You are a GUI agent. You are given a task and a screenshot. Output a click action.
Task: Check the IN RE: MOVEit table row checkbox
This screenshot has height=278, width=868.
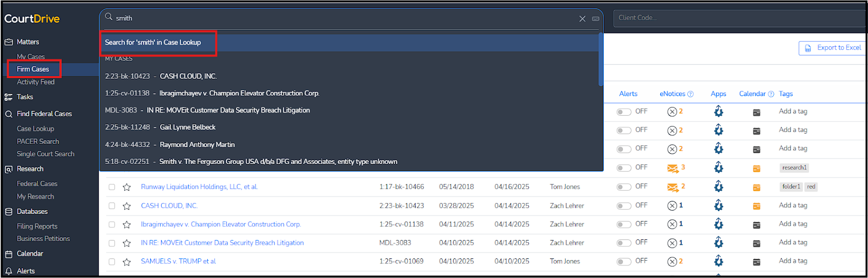[x=112, y=243]
